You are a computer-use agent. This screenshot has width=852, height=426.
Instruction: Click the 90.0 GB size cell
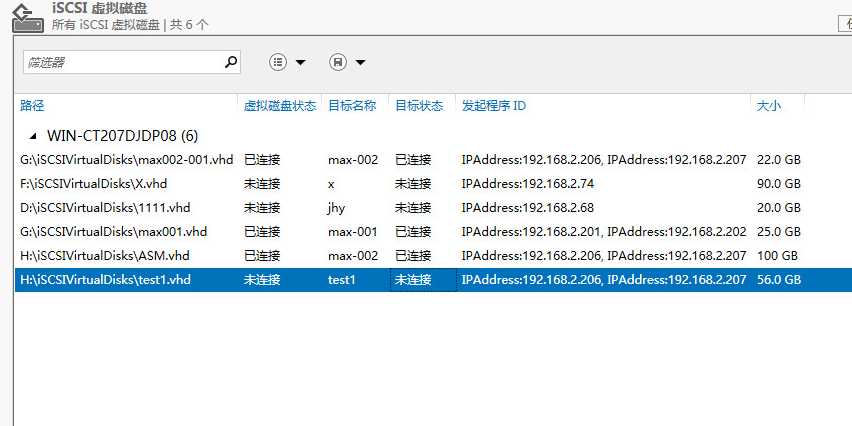tap(779, 184)
